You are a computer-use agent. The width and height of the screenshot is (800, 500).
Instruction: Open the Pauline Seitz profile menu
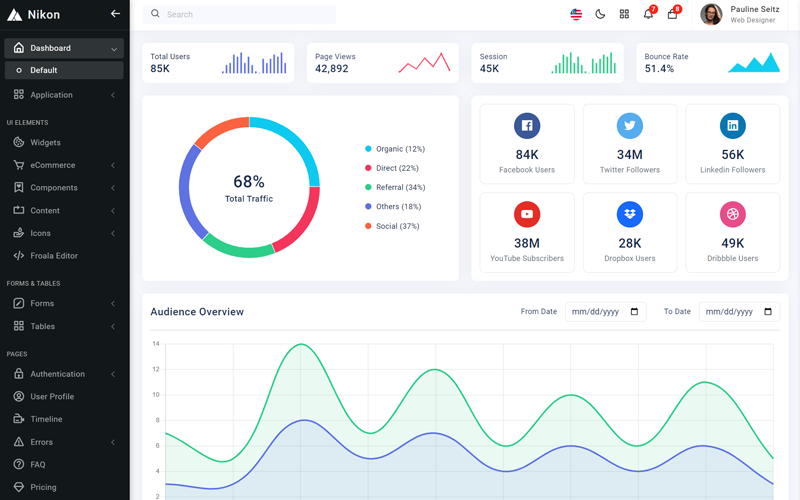coord(740,14)
